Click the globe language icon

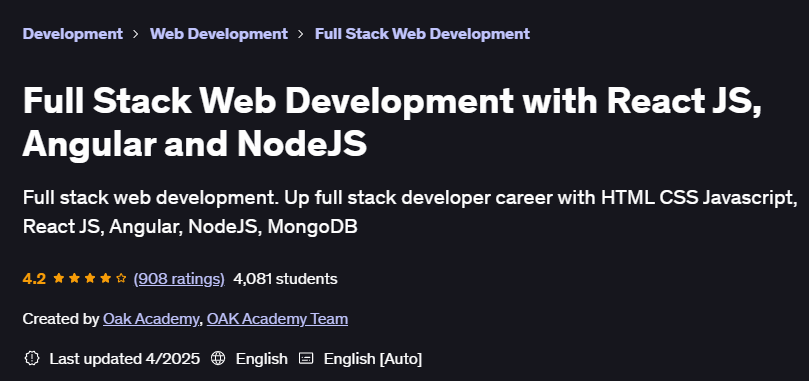click(218, 358)
